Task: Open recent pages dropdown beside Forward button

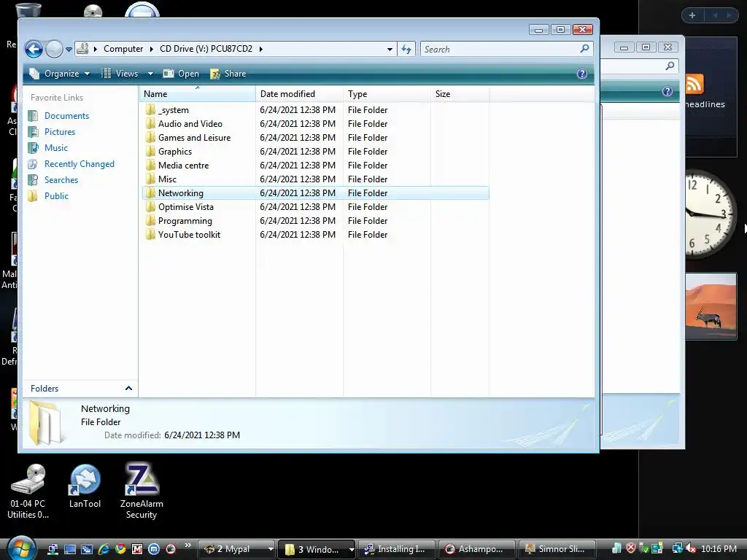Action: click(69, 49)
